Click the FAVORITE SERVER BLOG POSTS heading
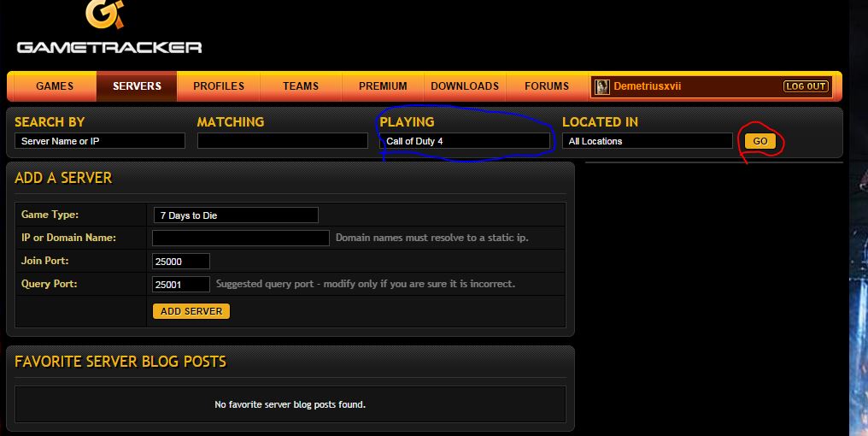The width and height of the screenshot is (868, 436). 120,362
